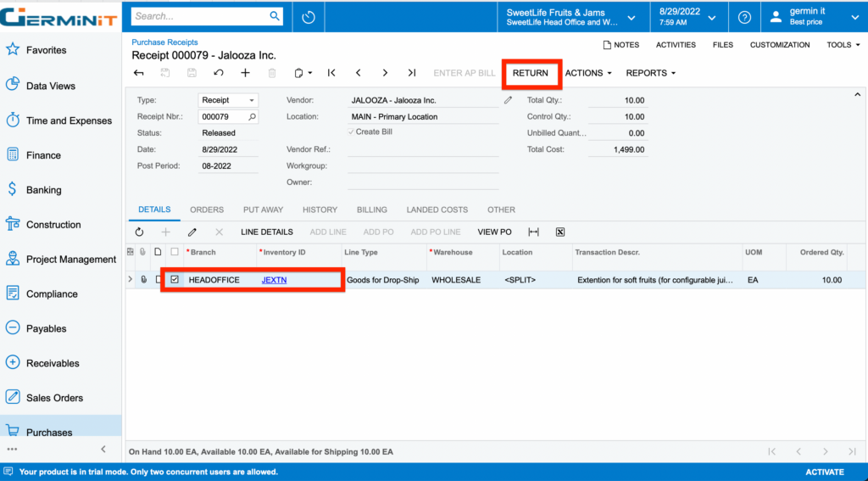
Task: Click the undo changes icon
Action: pos(219,73)
